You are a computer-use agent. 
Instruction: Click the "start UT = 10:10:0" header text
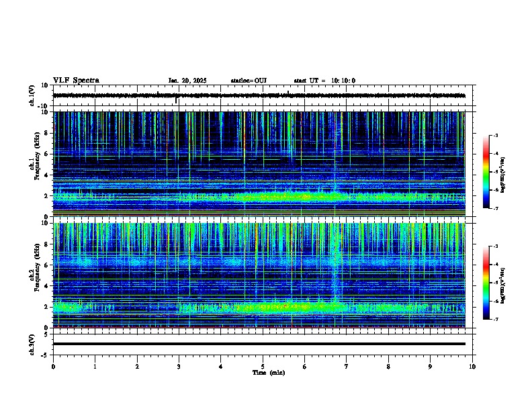pos(324,81)
